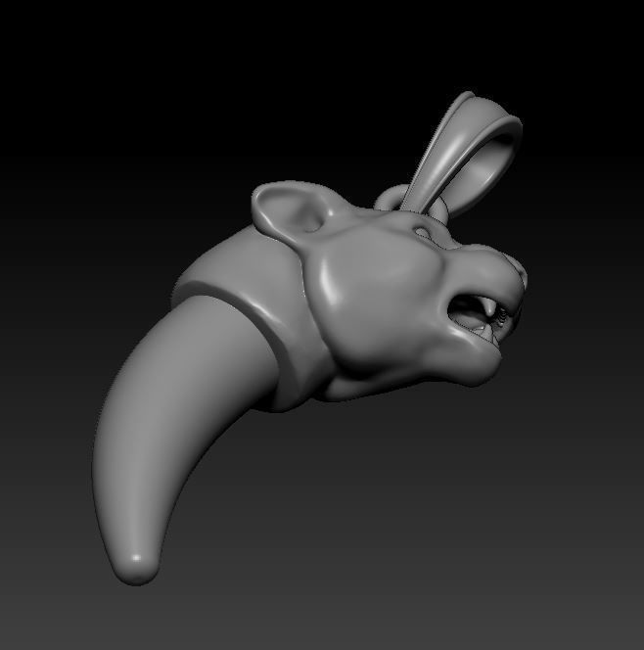Screen dimensions: 644x650
Task: Select the panther head's ear
Action: click(290, 209)
